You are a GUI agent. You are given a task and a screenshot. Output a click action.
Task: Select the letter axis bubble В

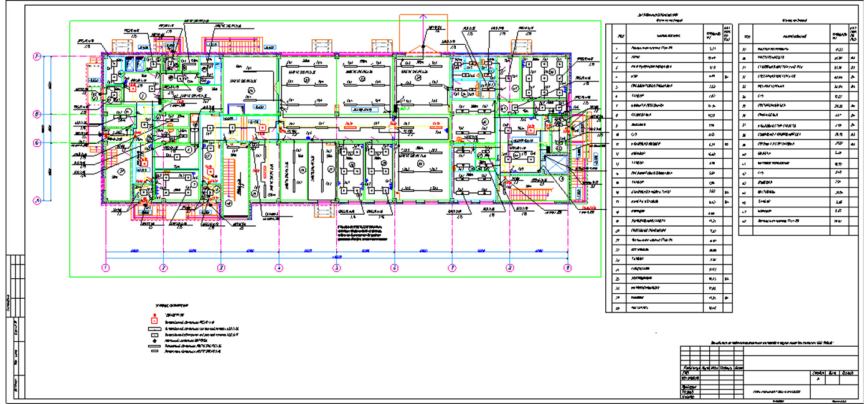tap(37, 114)
